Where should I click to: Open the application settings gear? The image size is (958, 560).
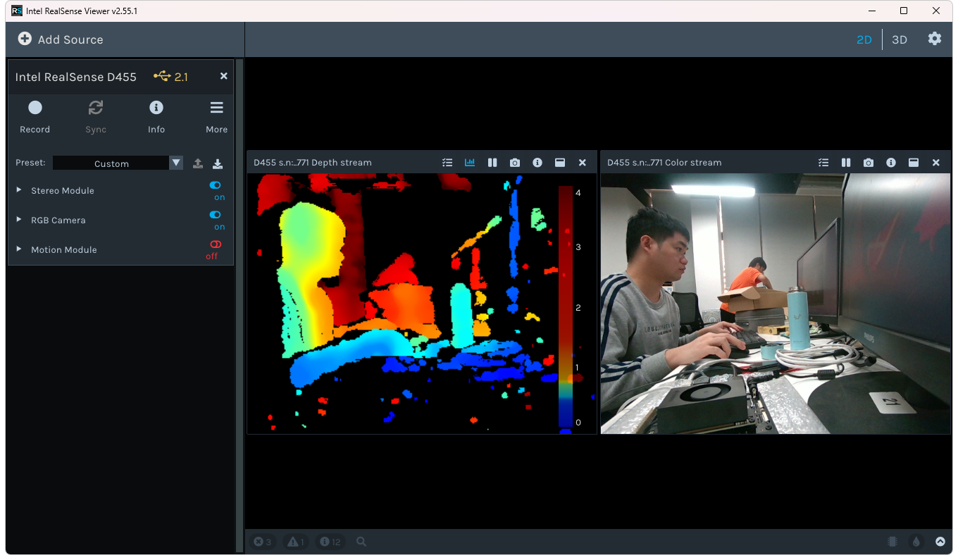[x=935, y=39]
